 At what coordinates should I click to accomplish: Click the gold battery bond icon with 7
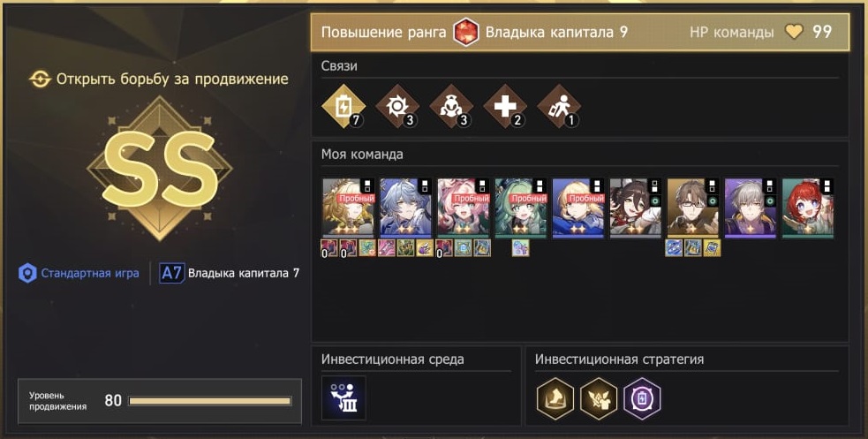pos(343,106)
